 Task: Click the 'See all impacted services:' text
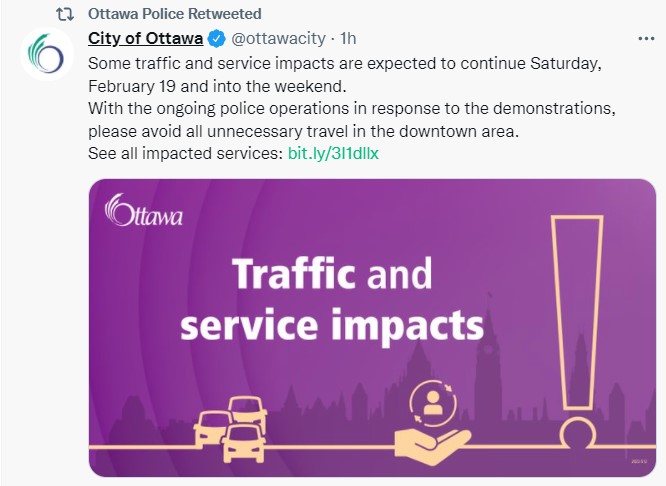point(185,154)
